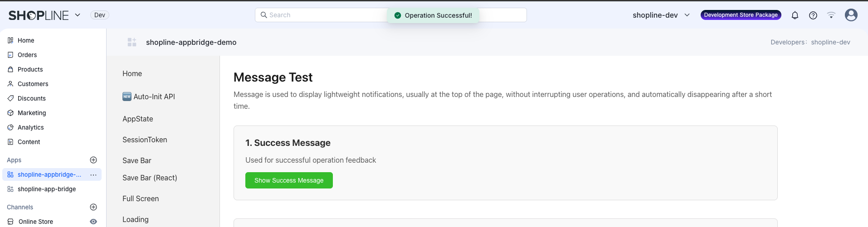Preview Online Store with the eye icon

coord(93,222)
